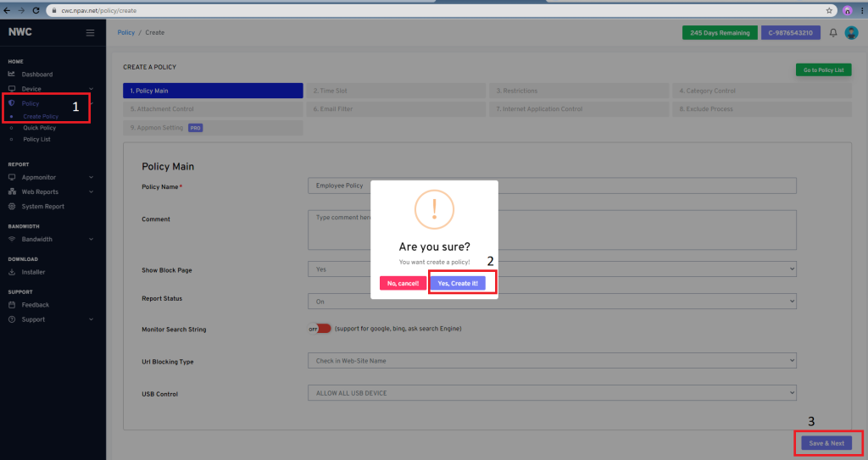Open the USB Control dropdown
Screen dimensions: 868x460
(552, 393)
